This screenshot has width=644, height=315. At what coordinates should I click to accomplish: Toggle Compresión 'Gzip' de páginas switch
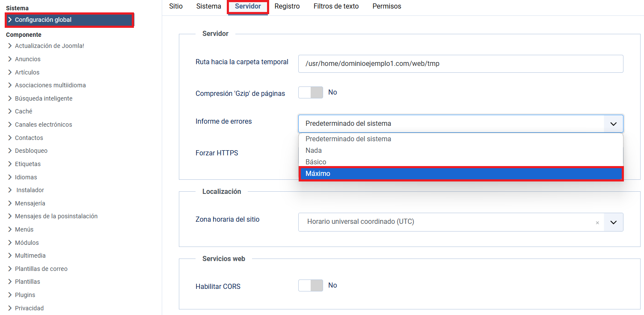click(x=311, y=92)
